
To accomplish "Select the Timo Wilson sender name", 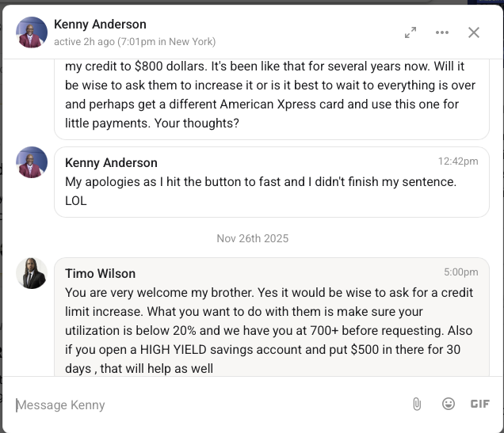I will 100,273.
